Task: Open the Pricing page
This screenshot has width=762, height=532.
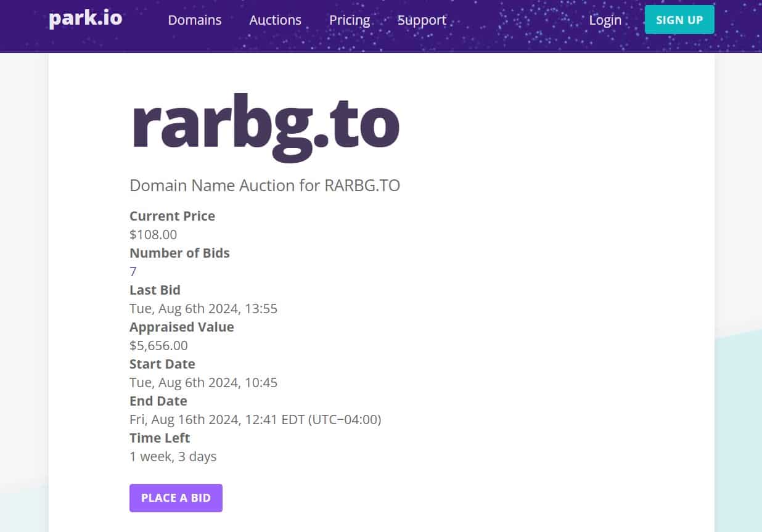Action: (x=350, y=20)
